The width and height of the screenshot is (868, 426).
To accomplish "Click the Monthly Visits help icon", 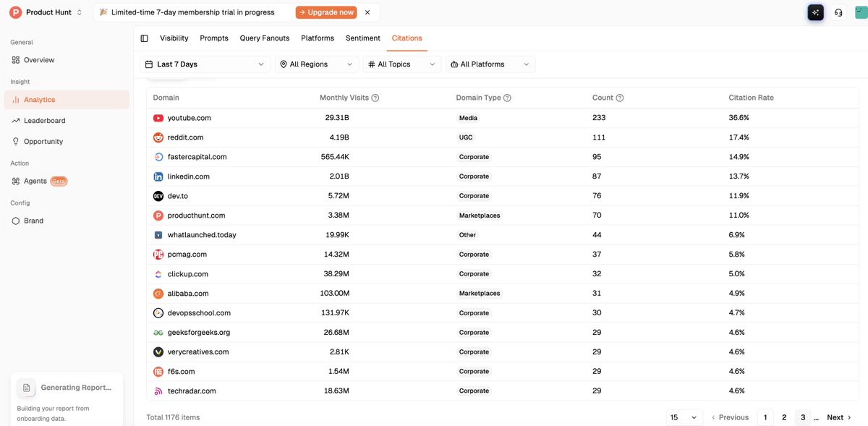I will coord(375,98).
